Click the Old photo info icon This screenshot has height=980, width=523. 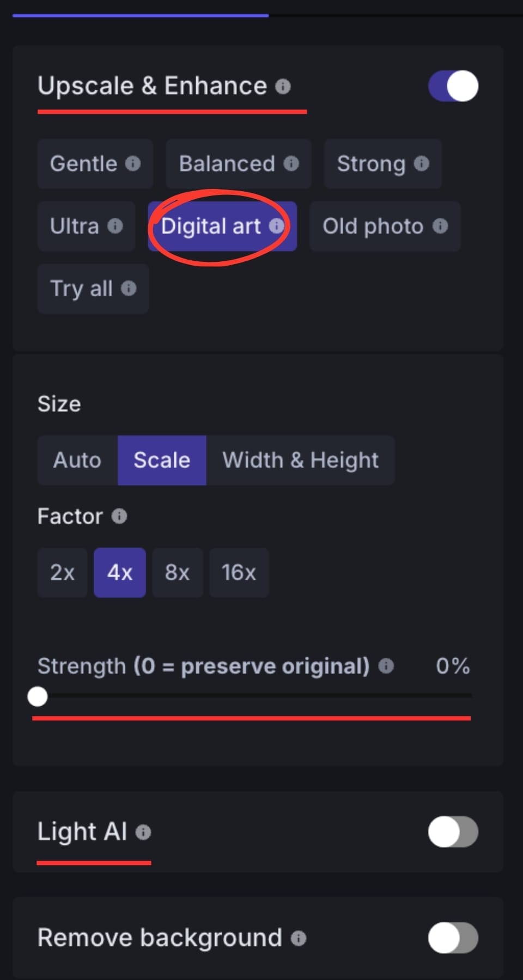point(440,226)
